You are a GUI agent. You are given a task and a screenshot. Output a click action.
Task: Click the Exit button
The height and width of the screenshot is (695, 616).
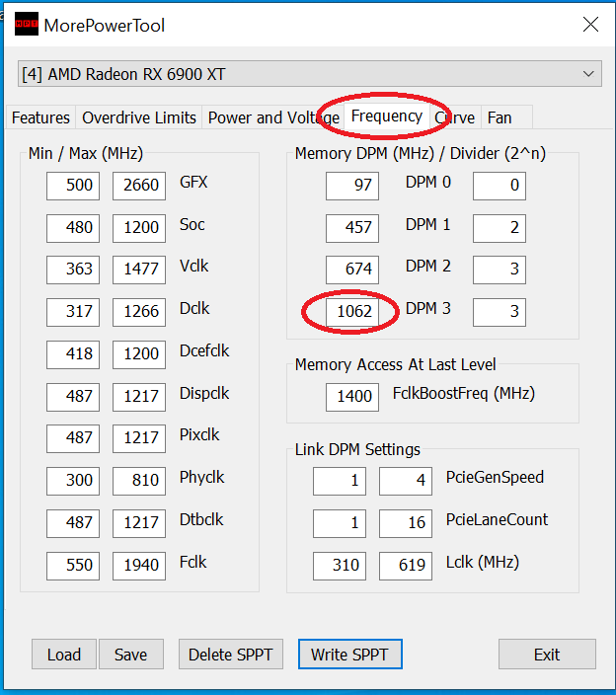[547, 655]
